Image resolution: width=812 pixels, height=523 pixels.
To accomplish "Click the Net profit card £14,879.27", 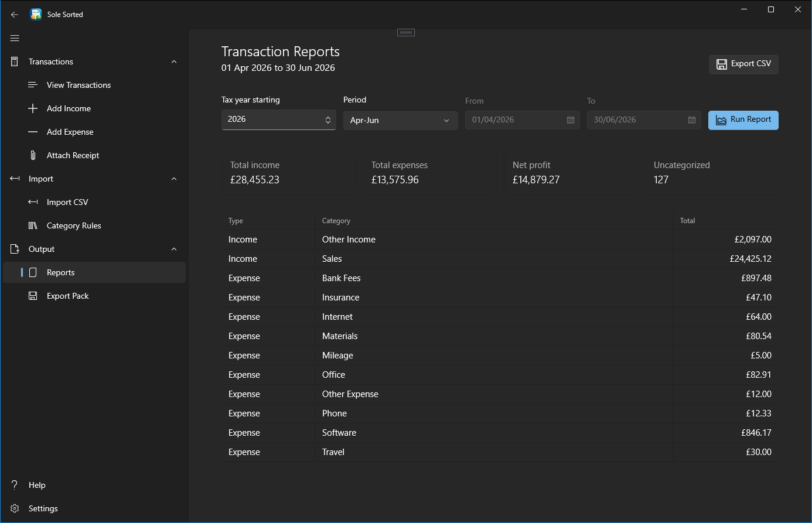I will pos(570,173).
